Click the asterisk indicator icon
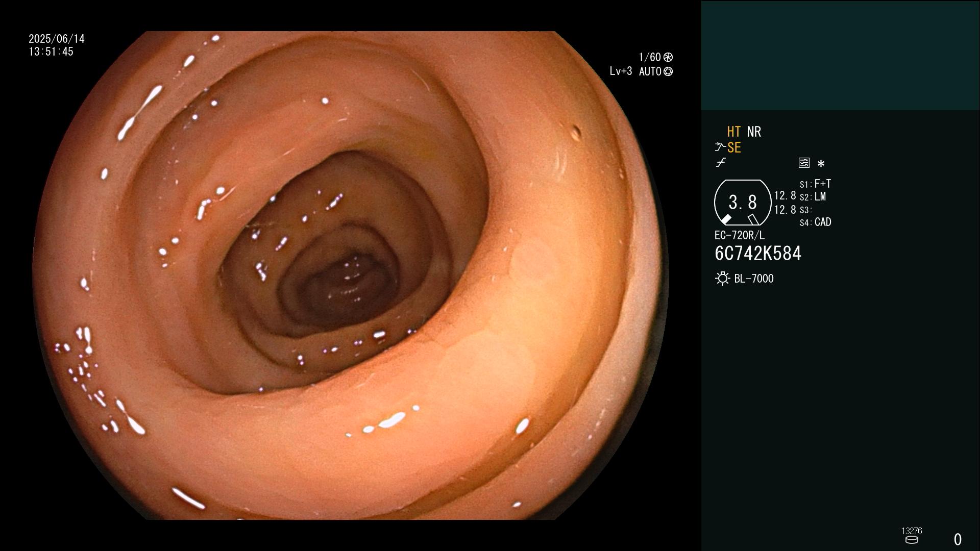 pyautogui.click(x=821, y=164)
